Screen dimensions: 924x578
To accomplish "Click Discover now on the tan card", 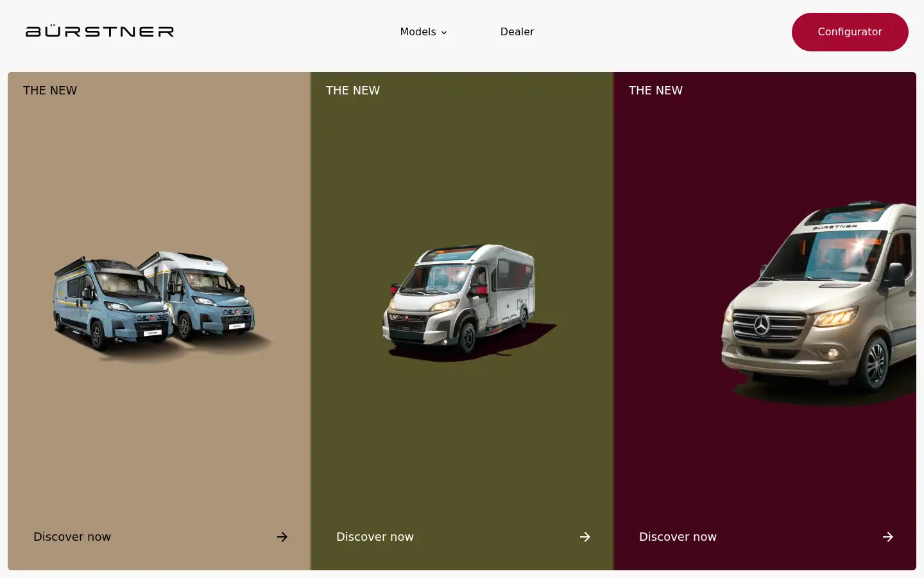I will tap(73, 537).
